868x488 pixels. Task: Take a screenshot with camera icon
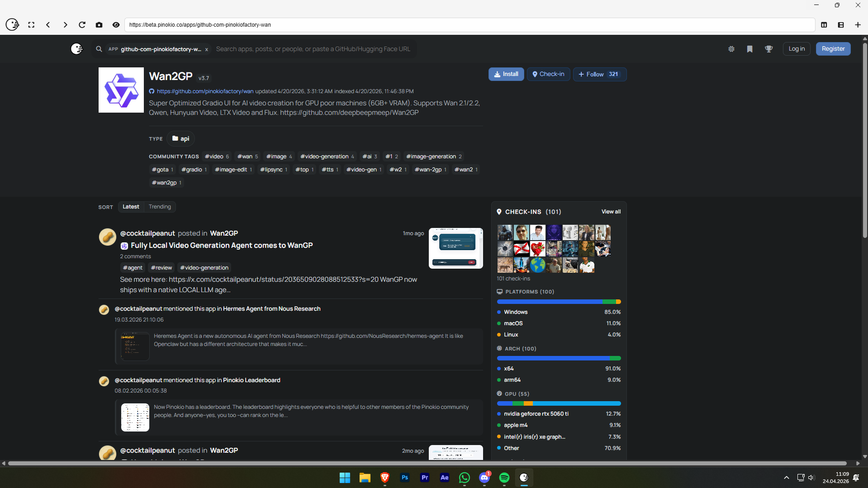point(99,25)
